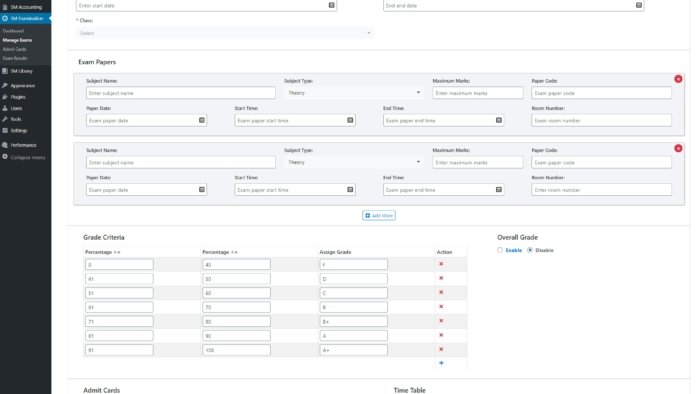Open Users menu in sidebar
The width and height of the screenshot is (700, 394).
pos(25,108)
